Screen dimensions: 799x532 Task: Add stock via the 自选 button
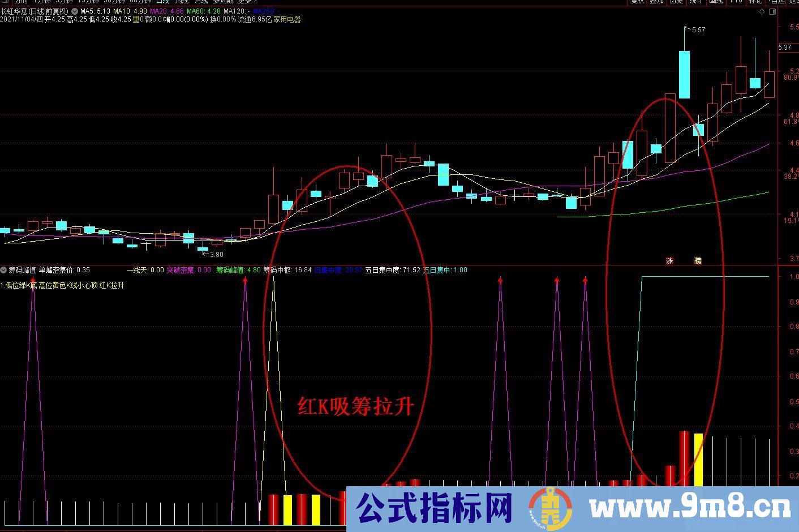pos(776,3)
